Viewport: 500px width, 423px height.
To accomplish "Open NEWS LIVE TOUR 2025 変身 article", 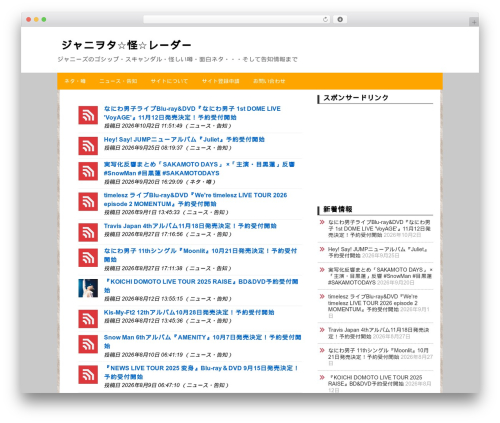I will click(x=201, y=372).
